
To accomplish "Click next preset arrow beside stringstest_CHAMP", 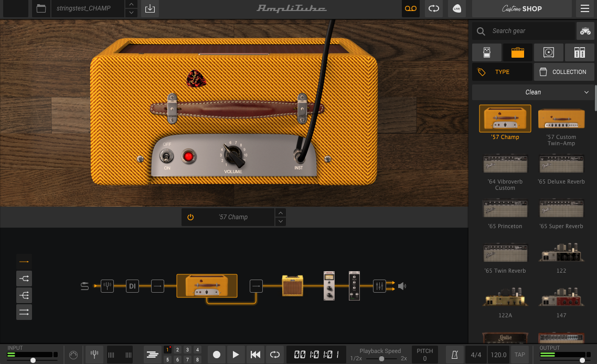I will click(x=131, y=13).
